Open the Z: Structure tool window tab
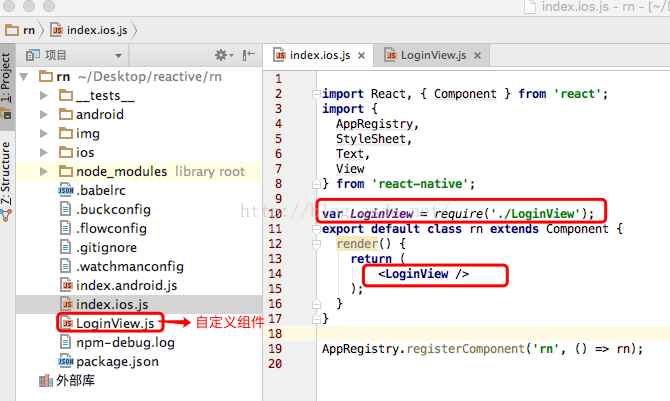Image resolution: width=670 pixels, height=401 pixels. [6, 180]
